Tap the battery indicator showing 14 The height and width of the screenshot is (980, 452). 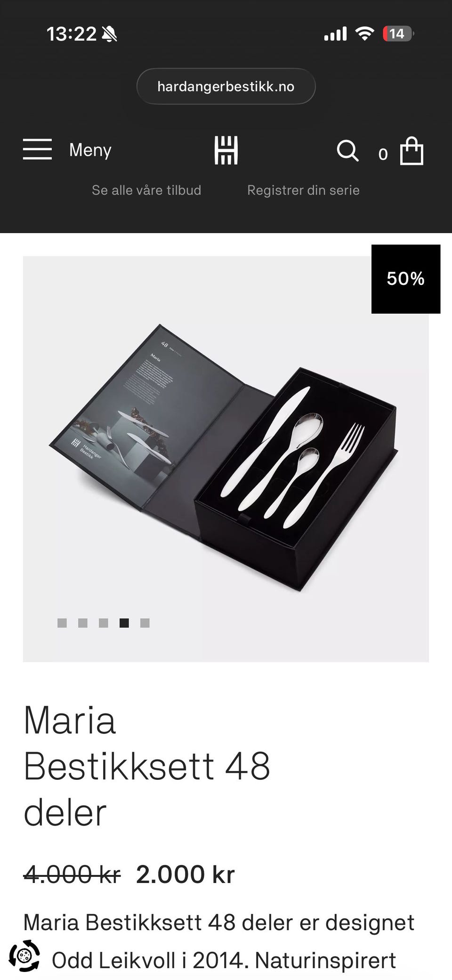click(x=398, y=33)
